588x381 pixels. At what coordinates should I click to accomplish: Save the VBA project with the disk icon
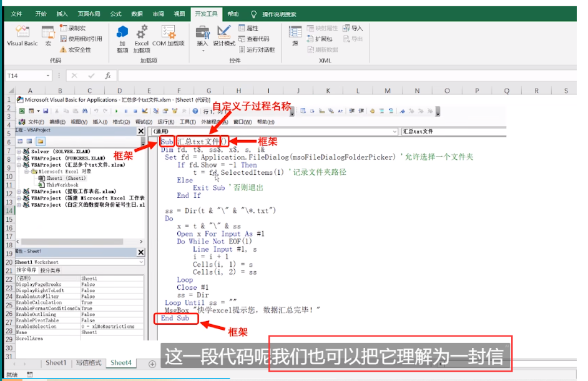point(46,111)
